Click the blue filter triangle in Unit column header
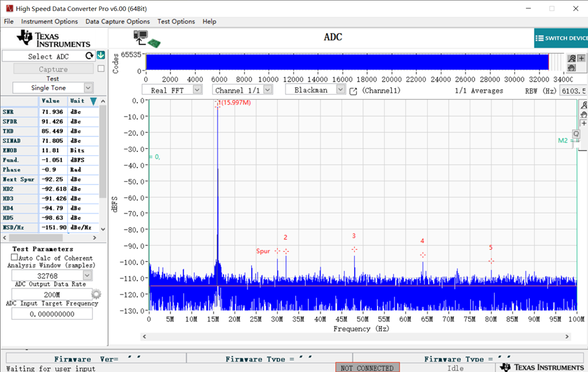 93,101
